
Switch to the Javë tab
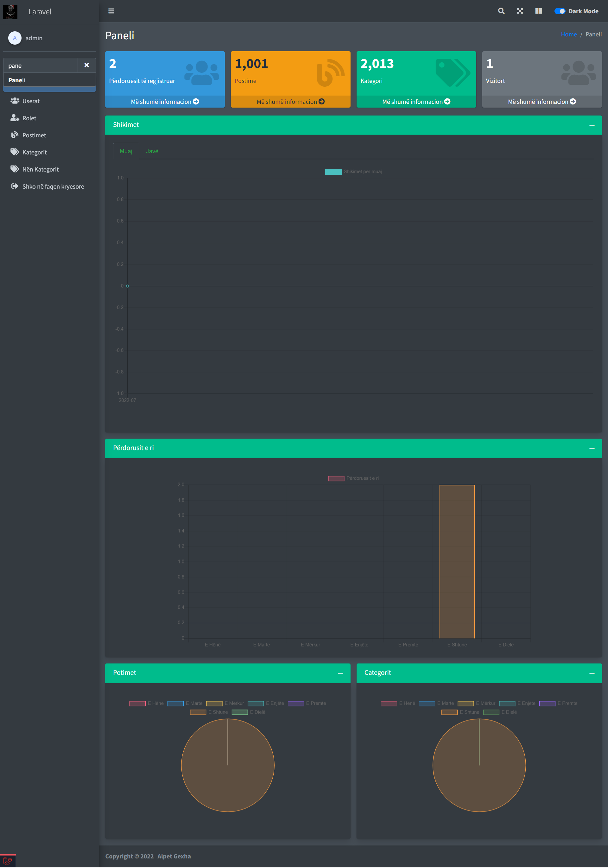[x=152, y=151]
